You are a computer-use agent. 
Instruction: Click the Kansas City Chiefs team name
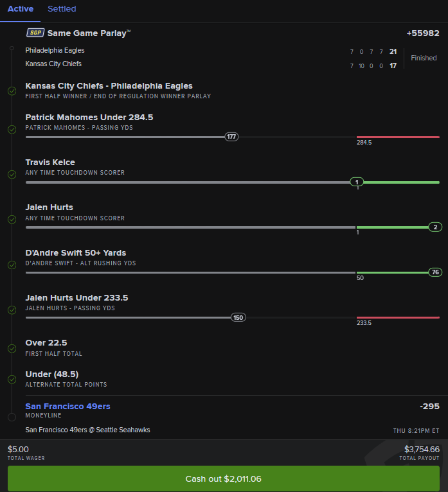[53, 64]
